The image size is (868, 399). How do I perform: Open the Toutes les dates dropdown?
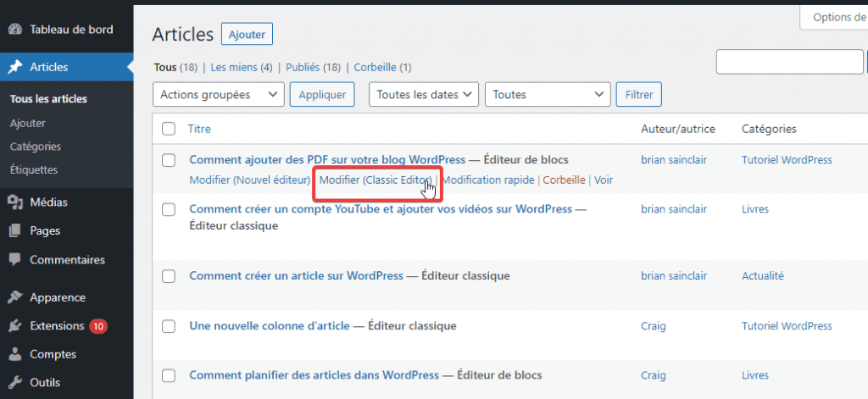pos(424,95)
